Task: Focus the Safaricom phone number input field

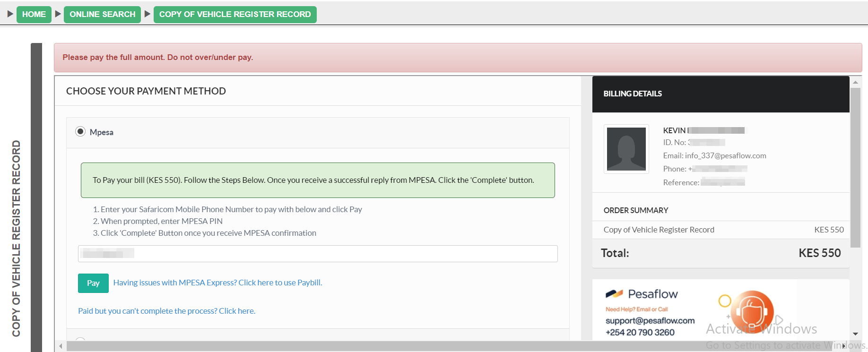Action: click(318, 254)
